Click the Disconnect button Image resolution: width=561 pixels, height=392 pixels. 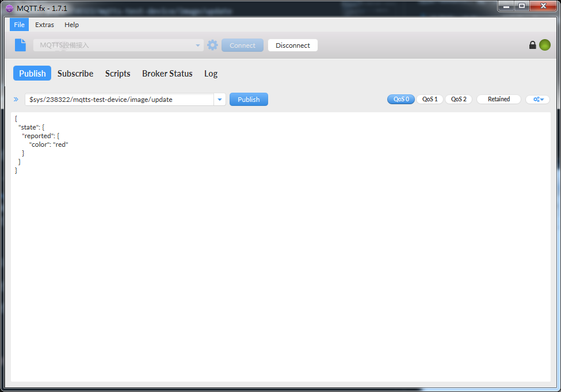click(293, 45)
